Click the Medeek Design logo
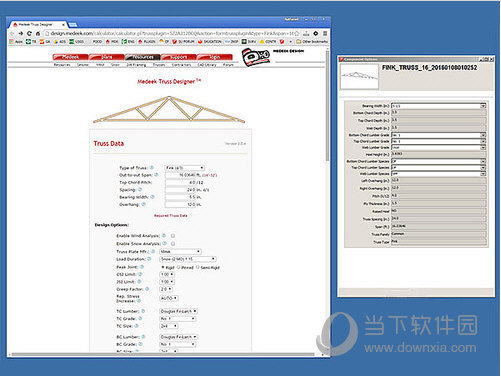 tap(256, 57)
